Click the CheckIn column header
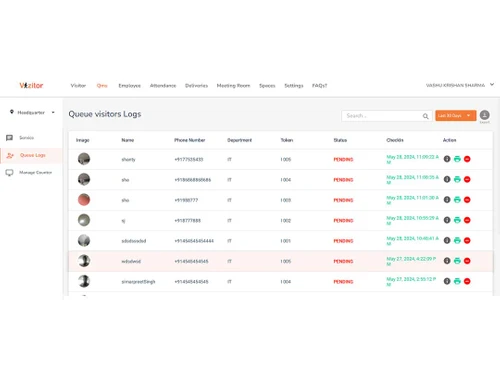Viewport: 500px width, 375px height. coord(395,140)
